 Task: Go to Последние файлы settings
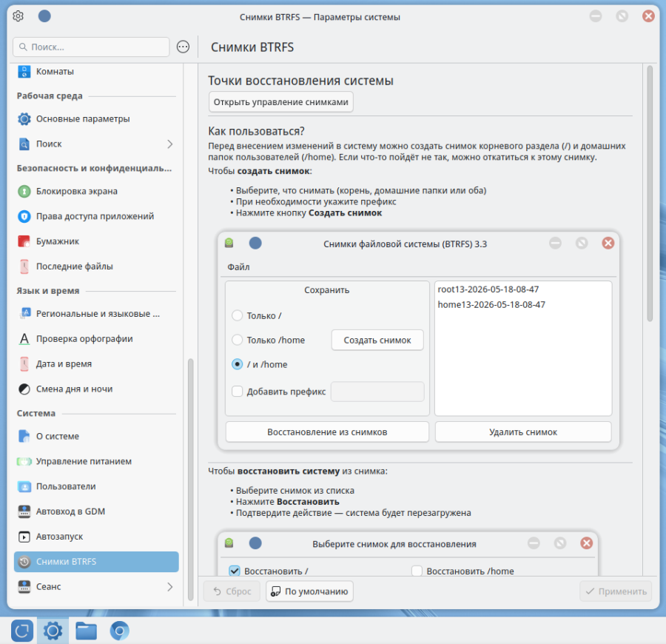pyautogui.click(x=96, y=266)
